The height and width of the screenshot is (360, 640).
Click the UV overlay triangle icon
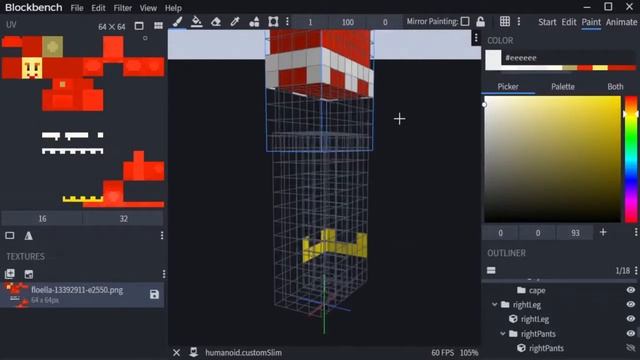pyautogui.click(x=29, y=236)
